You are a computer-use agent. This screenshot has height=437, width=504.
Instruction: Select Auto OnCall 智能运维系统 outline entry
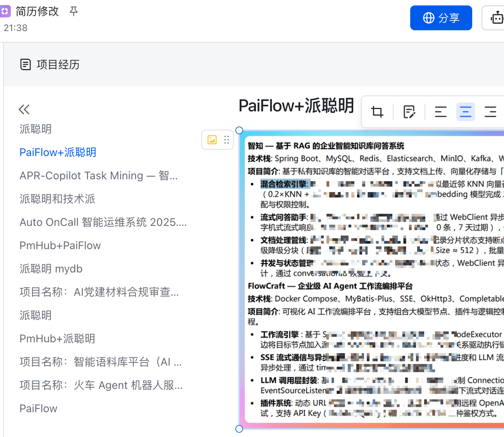point(103,222)
